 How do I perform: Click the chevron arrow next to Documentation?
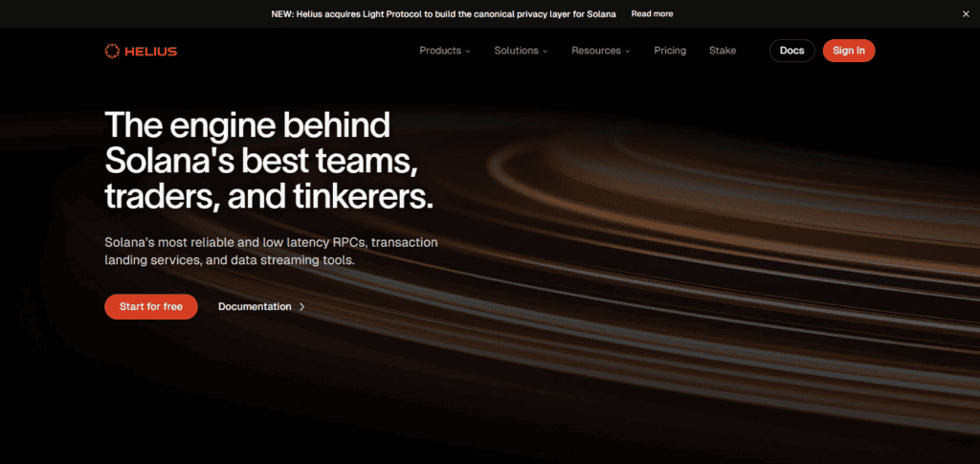302,307
